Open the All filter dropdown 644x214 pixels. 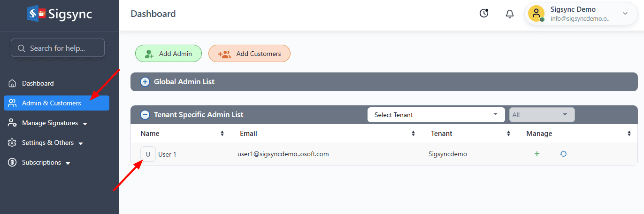[542, 115]
